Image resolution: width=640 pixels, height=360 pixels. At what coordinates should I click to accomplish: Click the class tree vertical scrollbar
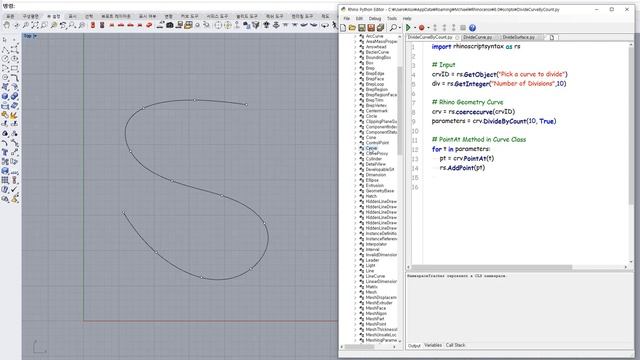(400, 110)
